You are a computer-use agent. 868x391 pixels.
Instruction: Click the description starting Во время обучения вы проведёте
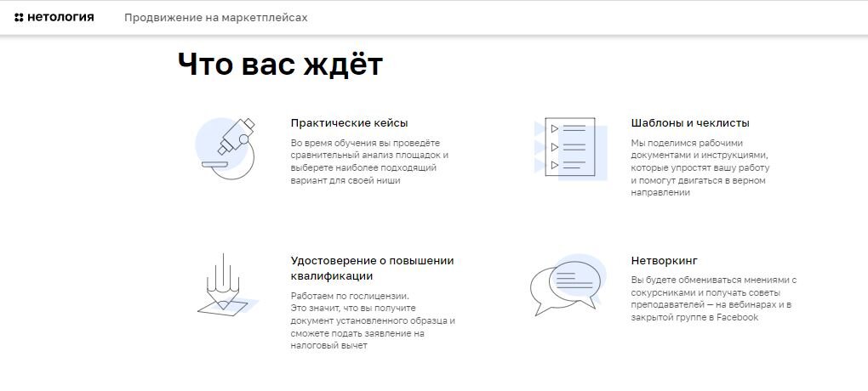[369, 161]
